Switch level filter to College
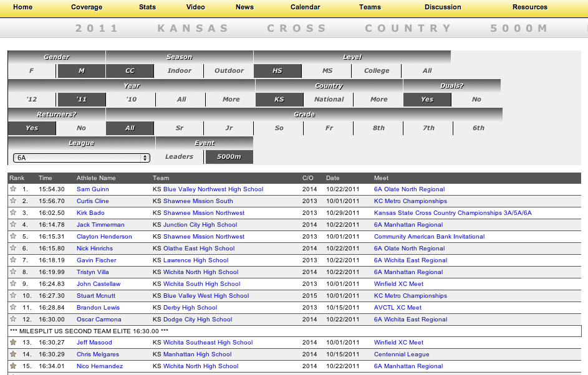Image resolution: width=588 pixels, height=375 pixels. (x=377, y=71)
